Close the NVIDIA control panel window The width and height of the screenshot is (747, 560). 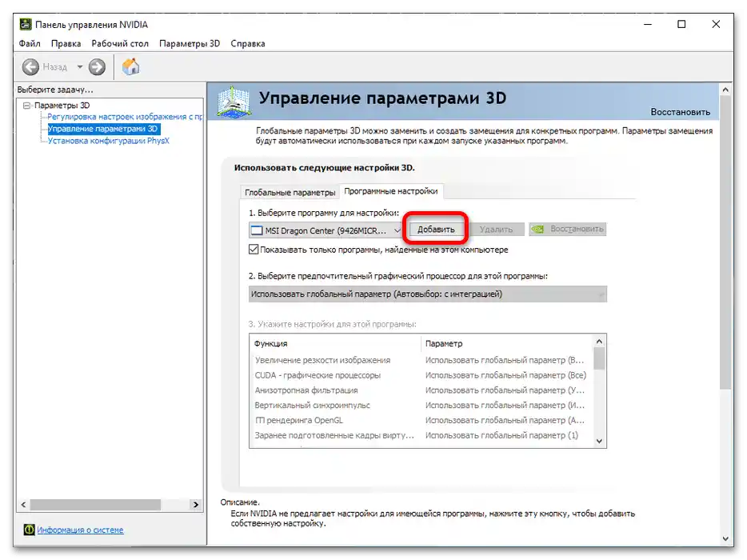[716, 24]
